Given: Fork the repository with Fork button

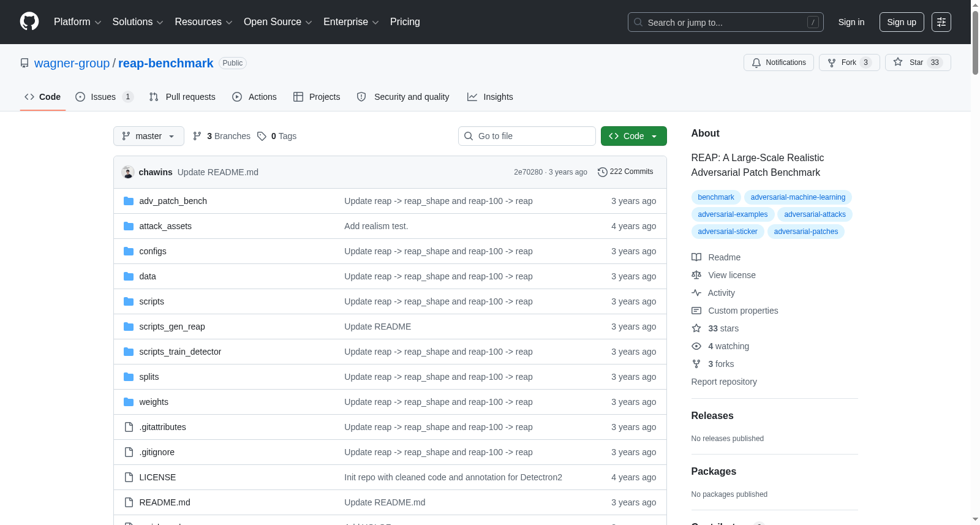Looking at the screenshot, I should pos(849,62).
